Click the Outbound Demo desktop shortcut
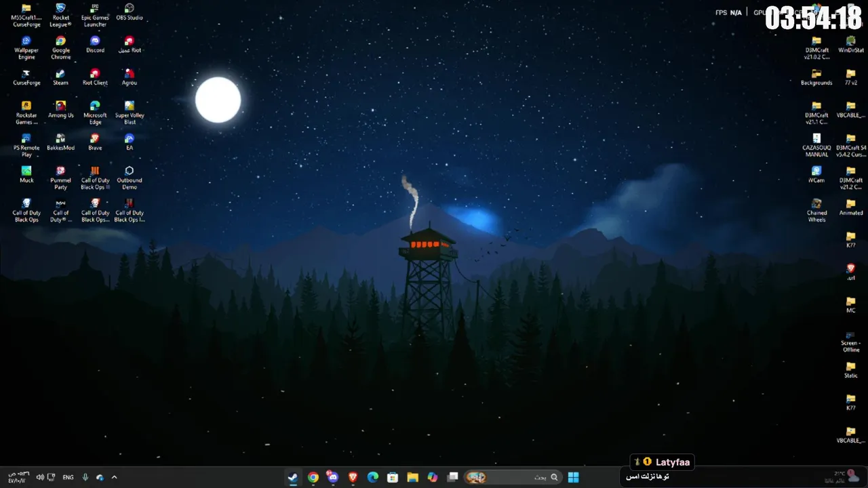The width and height of the screenshot is (868, 488). (x=130, y=179)
